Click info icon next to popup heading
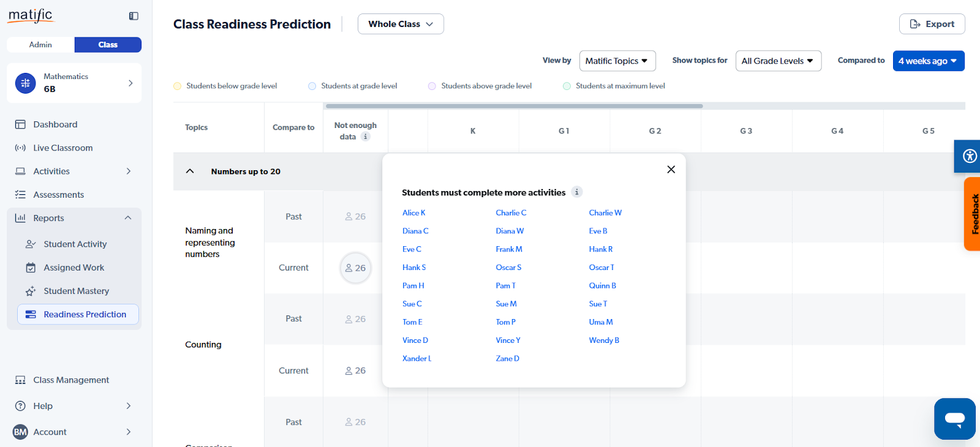 (576, 192)
